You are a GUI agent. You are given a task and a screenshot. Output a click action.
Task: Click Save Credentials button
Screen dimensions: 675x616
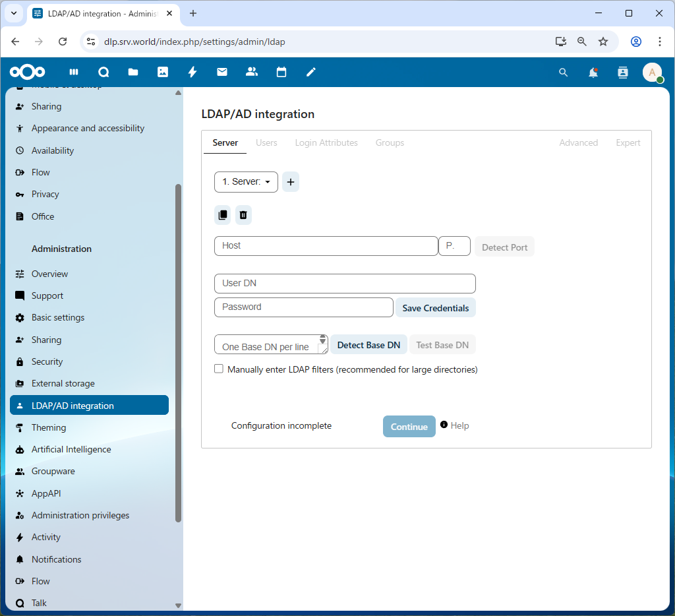[436, 308]
